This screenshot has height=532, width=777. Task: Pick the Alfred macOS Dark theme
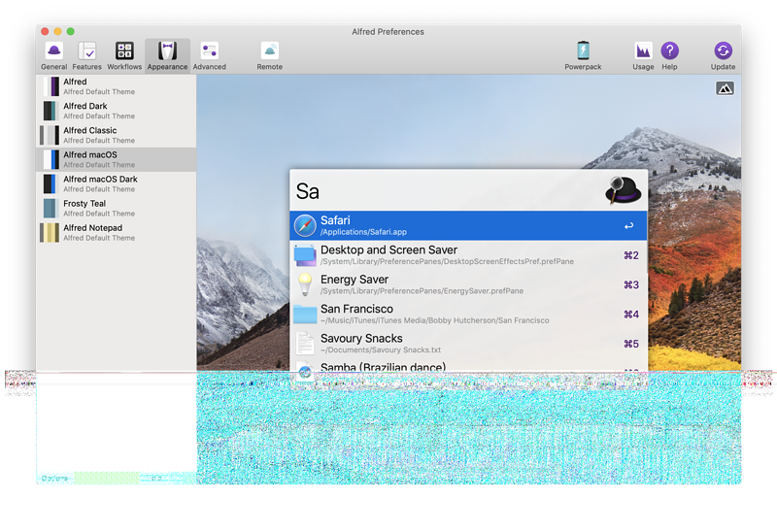(116, 183)
